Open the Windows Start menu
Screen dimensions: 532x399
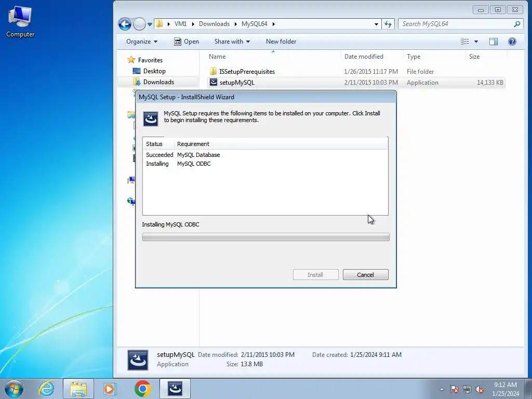click(x=14, y=389)
